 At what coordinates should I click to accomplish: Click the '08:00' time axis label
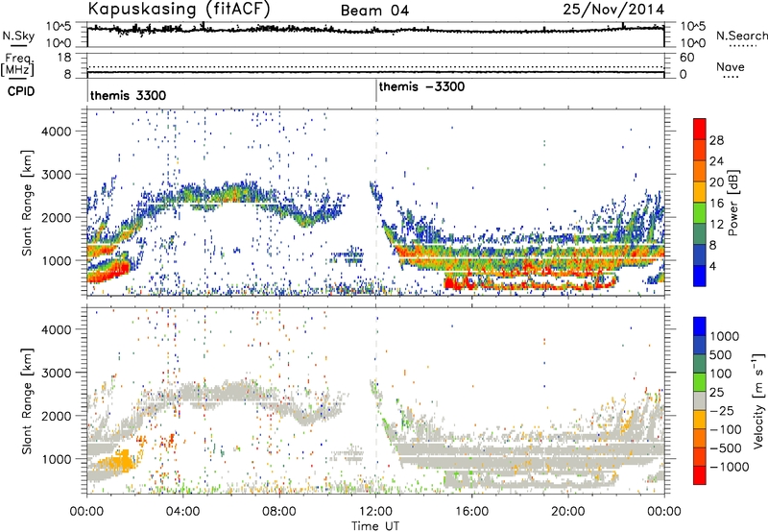pos(279,512)
